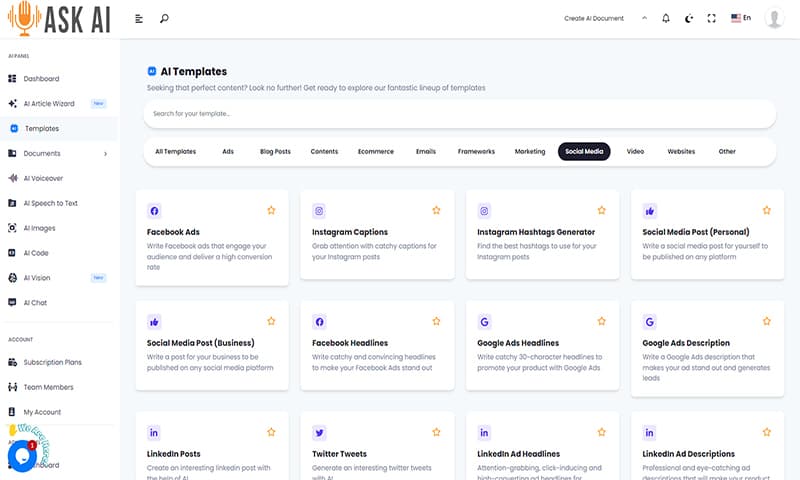
Task: Click the Facebook Ads Facebook icon
Action: [x=154, y=211]
